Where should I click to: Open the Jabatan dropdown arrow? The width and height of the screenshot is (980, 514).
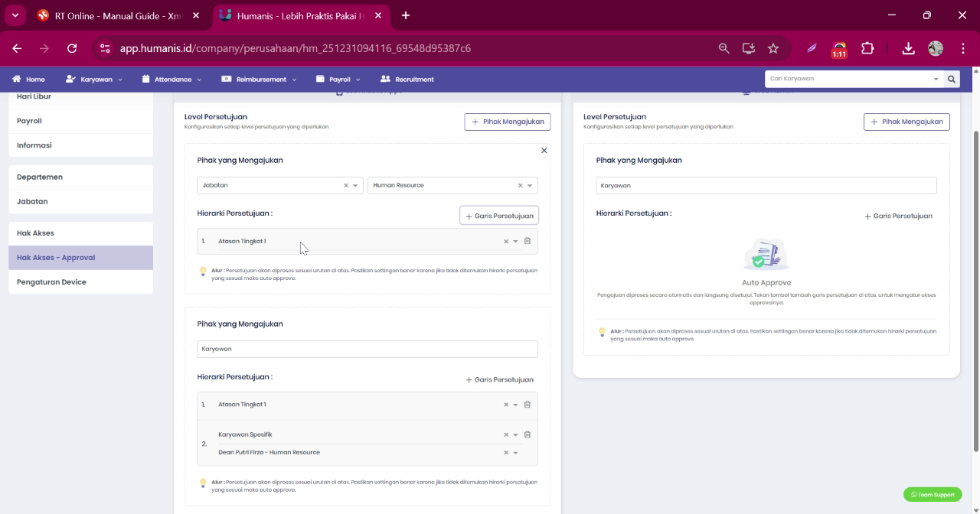tap(355, 185)
